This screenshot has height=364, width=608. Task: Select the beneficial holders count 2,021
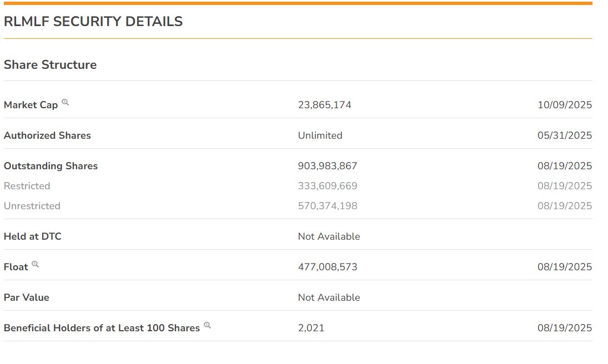[x=311, y=328]
